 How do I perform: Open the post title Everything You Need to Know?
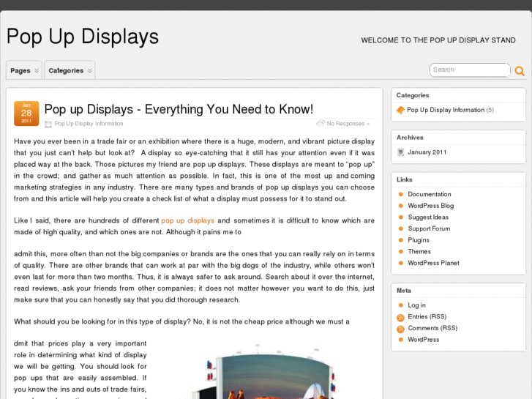point(179,109)
